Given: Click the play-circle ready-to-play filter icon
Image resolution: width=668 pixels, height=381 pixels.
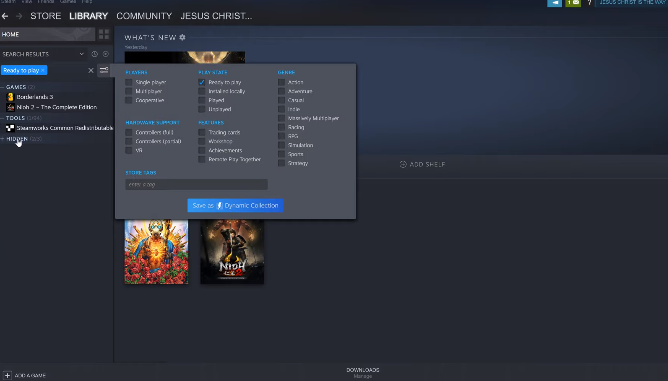Looking at the screenshot, I should tap(106, 54).
